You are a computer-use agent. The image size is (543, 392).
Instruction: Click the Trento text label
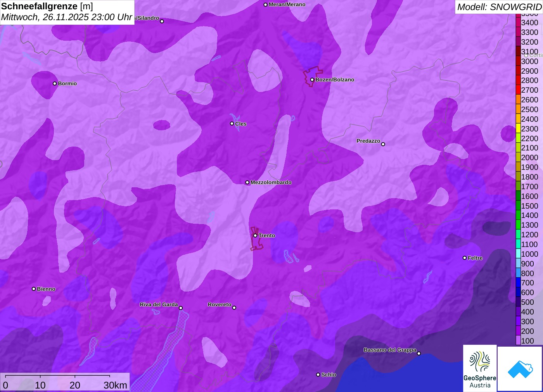click(x=267, y=235)
